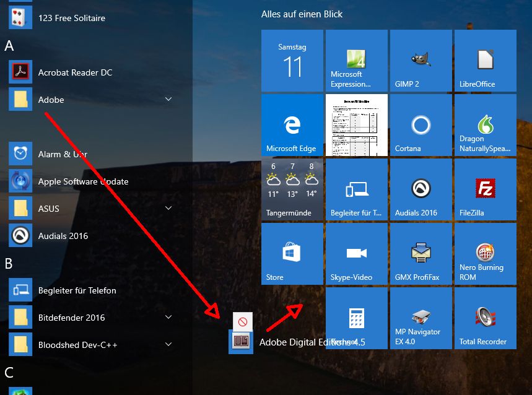Launch the Audials 2016 tile
The image size is (532, 395).
421,189
